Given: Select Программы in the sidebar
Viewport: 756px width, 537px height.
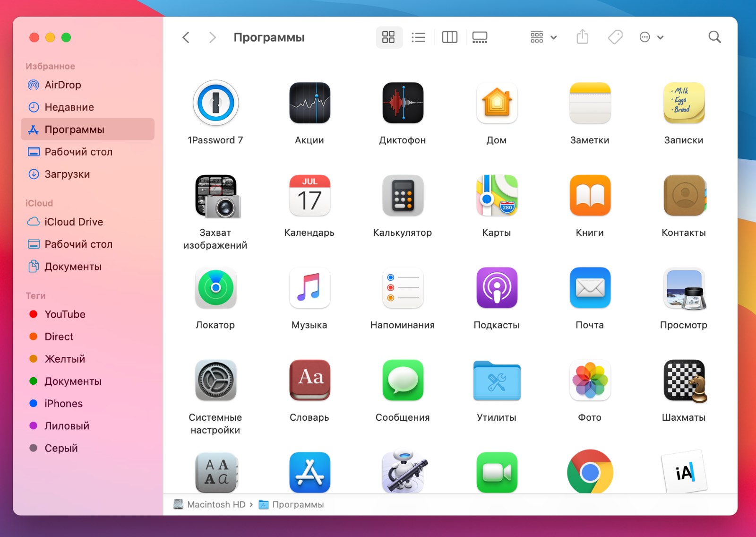Looking at the screenshot, I should point(87,130).
